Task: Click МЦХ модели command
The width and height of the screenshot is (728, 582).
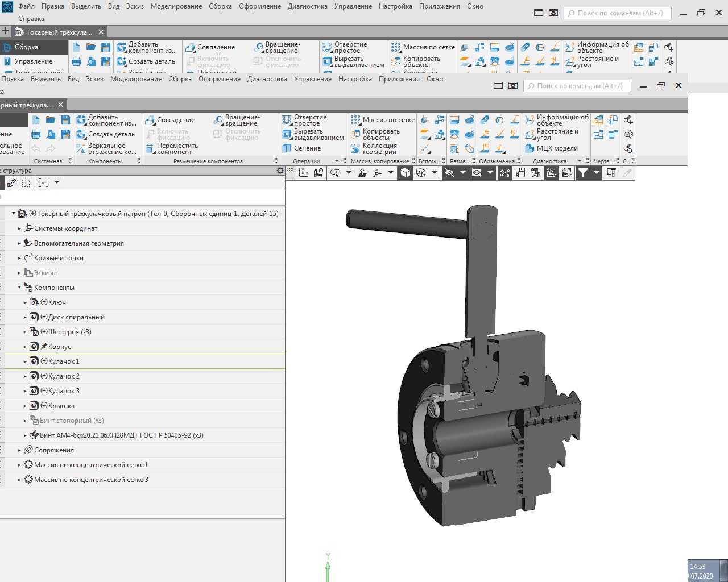Action: pyautogui.click(x=551, y=148)
